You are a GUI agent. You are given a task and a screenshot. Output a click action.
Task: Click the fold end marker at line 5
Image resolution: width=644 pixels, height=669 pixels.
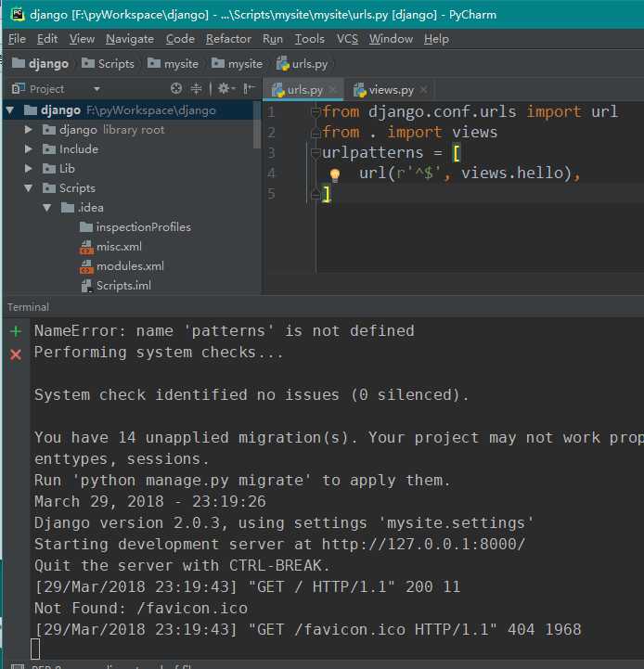point(316,195)
